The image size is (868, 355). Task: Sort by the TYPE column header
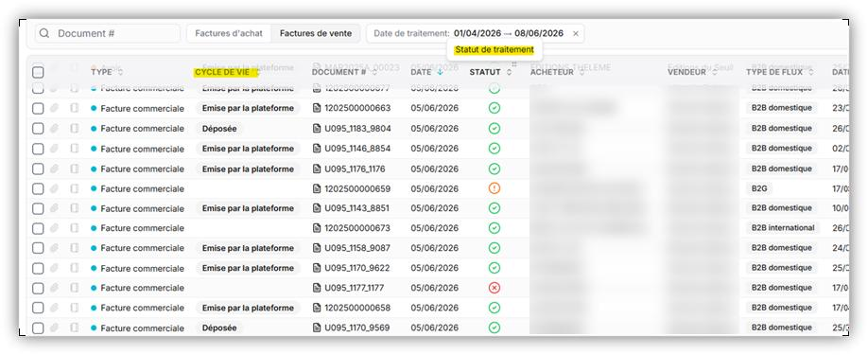[x=106, y=72]
